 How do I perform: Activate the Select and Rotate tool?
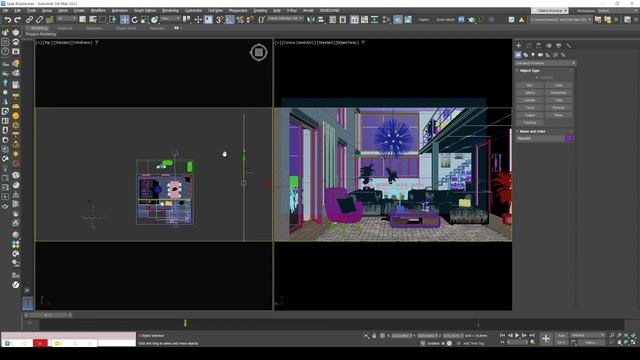pos(135,19)
